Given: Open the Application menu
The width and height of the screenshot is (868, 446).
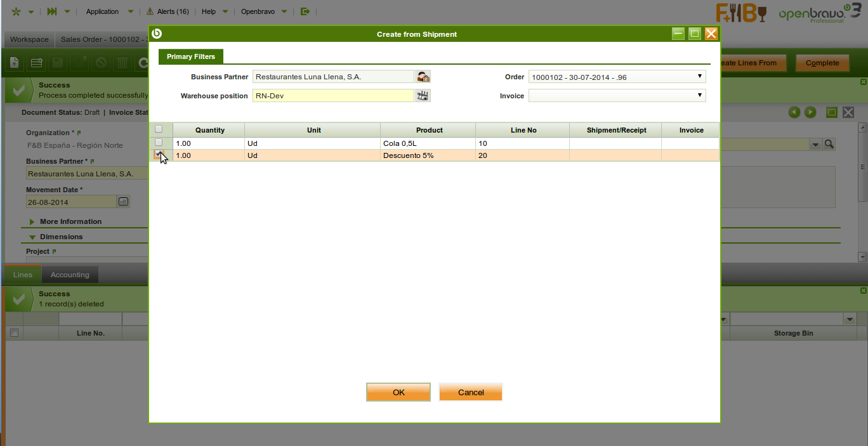Looking at the screenshot, I should pyautogui.click(x=103, y=11).
